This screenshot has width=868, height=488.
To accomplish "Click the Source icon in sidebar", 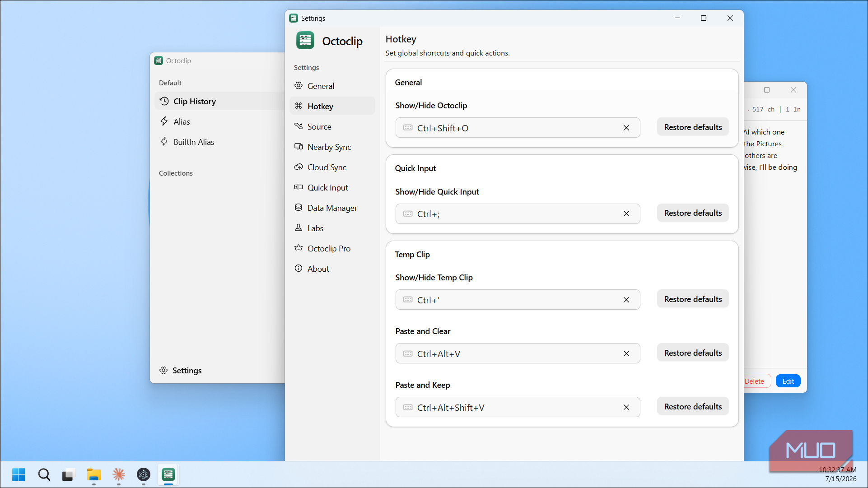I will 299,126.
